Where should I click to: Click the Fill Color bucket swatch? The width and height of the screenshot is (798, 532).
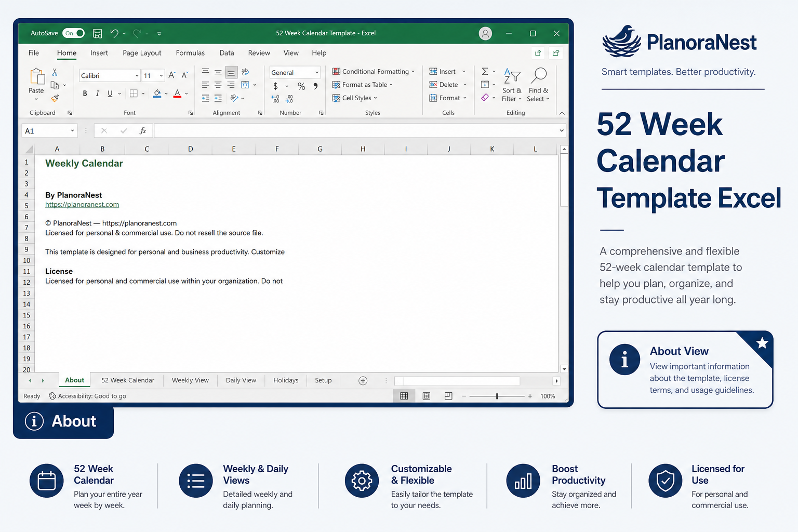coord(157,94)
